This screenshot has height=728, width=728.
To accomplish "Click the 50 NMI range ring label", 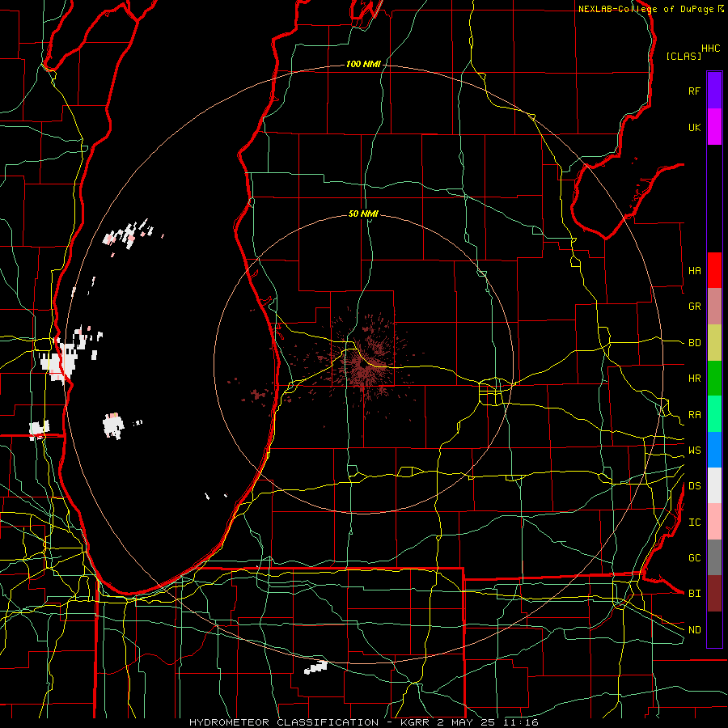I will click(363, 214).
